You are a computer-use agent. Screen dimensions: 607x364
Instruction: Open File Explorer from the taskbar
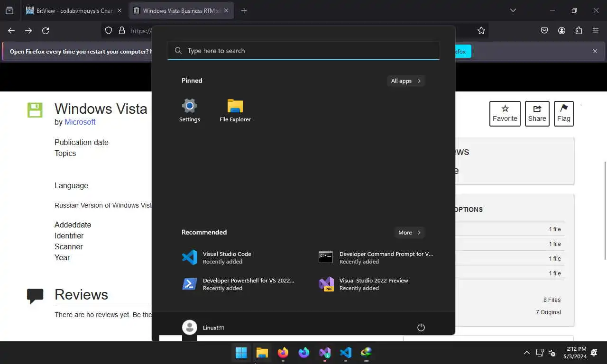[x=262, y=353]
